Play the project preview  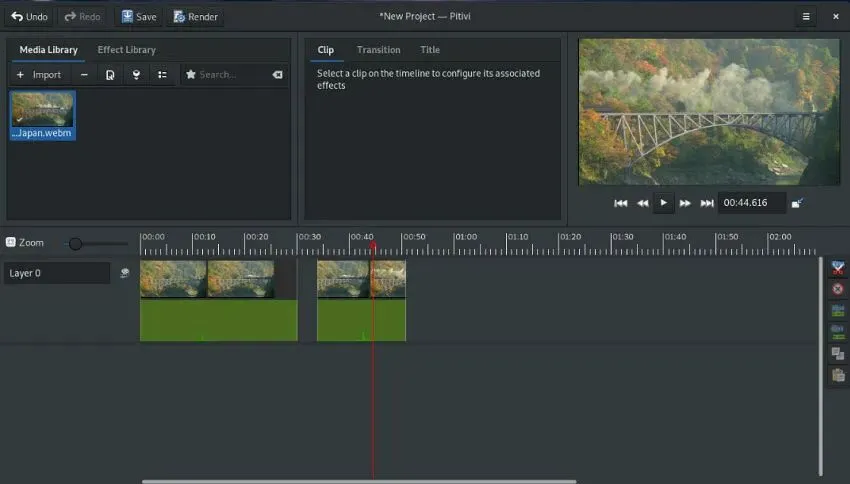coord(664,203)
